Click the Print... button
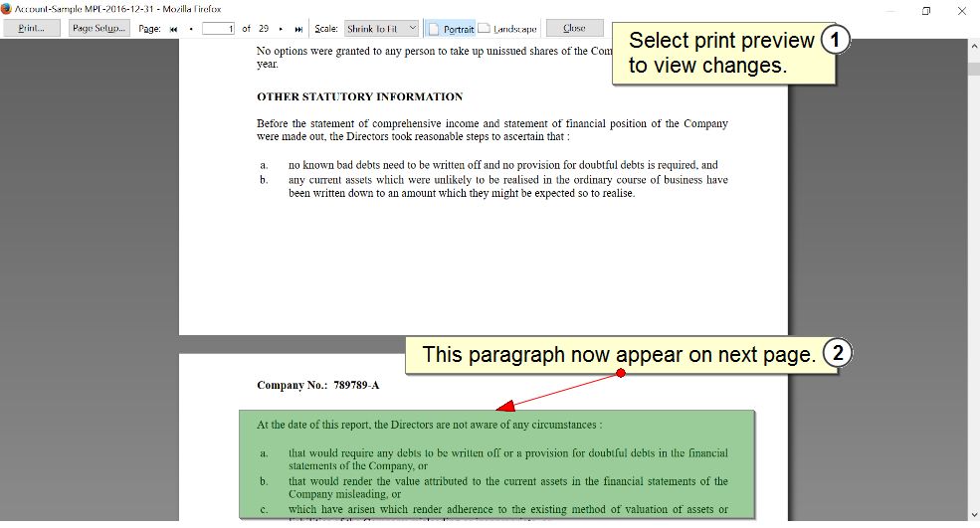The width and height of the screenshot is (980, 528). (31, 28)
